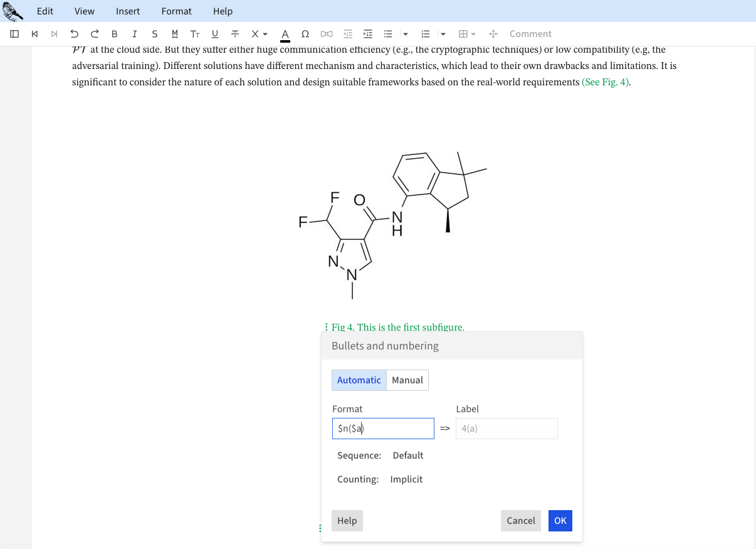This screenshot has height=549, width=756.
Task: Click the increase indent icon
Action: pyautogui.click(x=368, y=34)
